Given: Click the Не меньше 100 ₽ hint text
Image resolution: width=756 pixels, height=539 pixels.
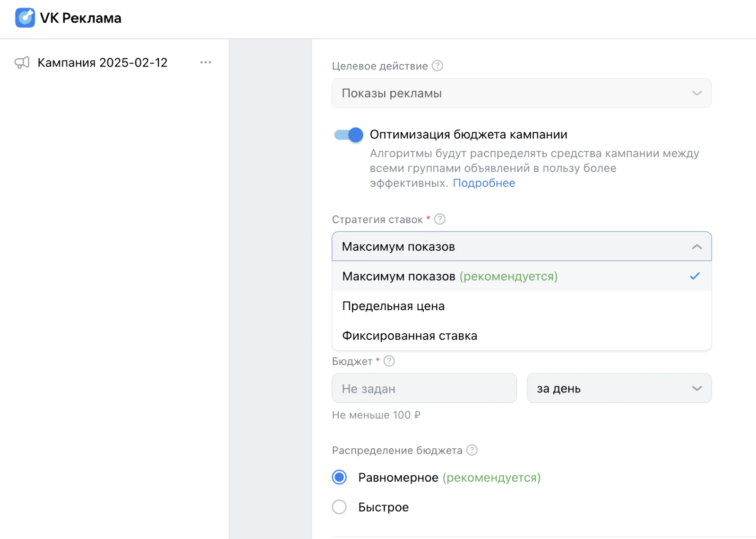Looking at the screenshot, I should (376, 415).
